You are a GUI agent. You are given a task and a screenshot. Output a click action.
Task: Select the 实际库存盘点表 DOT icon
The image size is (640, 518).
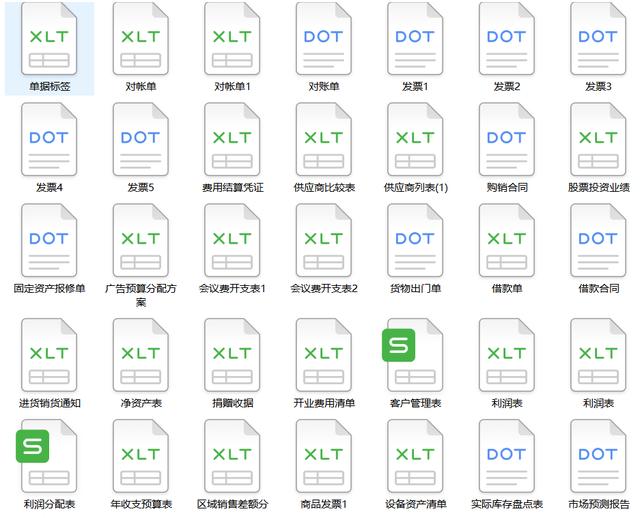[506, 456]
